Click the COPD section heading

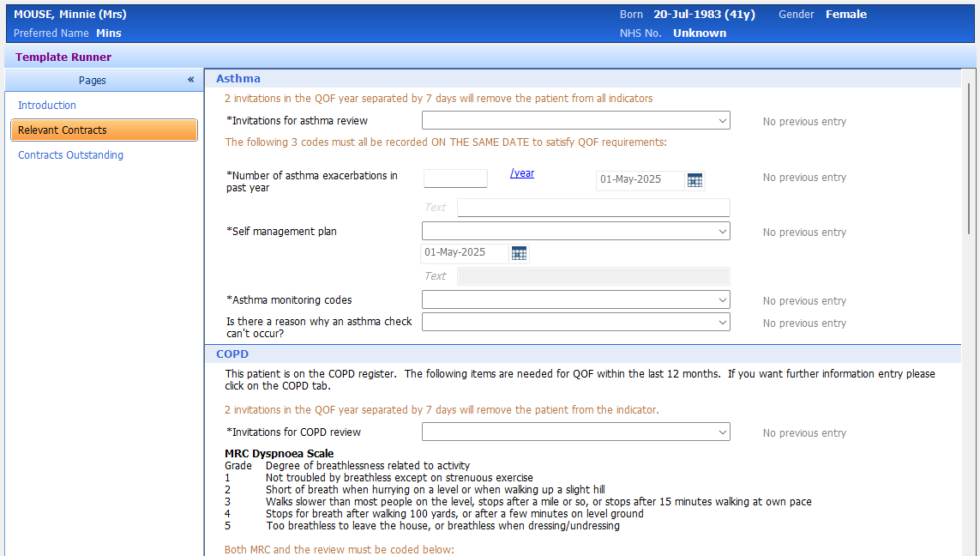pos(231,354)
